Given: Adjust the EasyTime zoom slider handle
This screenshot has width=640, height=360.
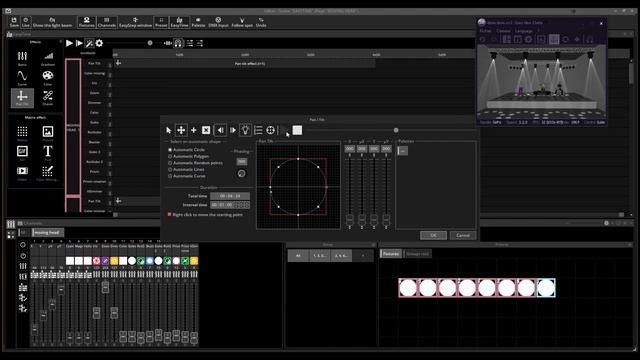Looking at the screenshot, I should (150, 43).
